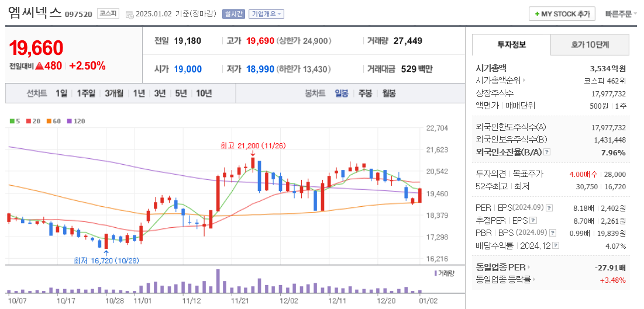Click the help icon next to 추정PER EPS

click(x=533, y=220)
